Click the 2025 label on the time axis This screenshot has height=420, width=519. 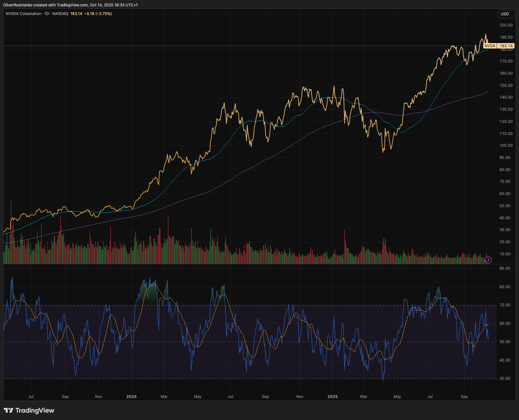[332, 397]
